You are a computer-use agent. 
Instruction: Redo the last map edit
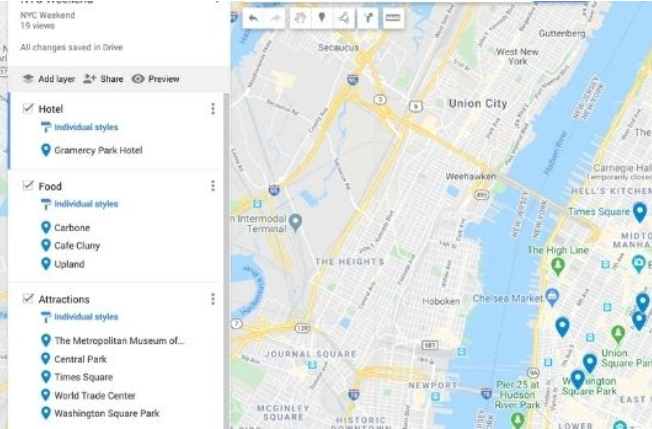[x=275, y=18]
